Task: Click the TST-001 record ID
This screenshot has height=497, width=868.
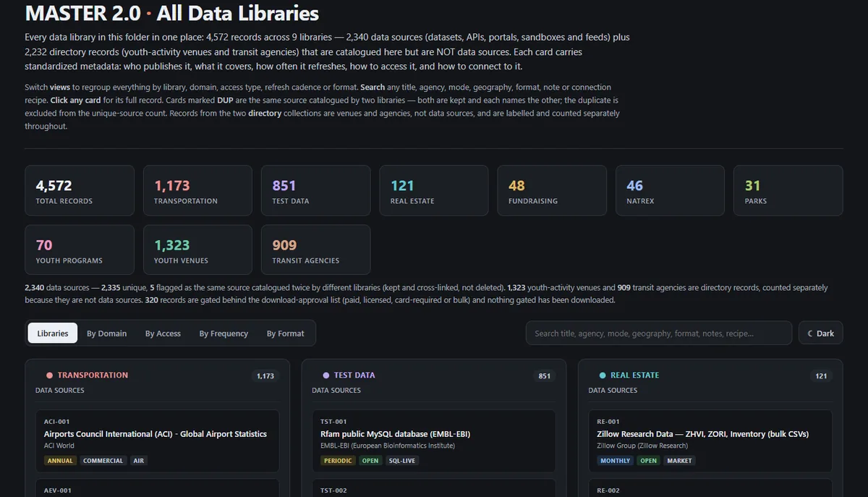Action: tap(333, 422)
